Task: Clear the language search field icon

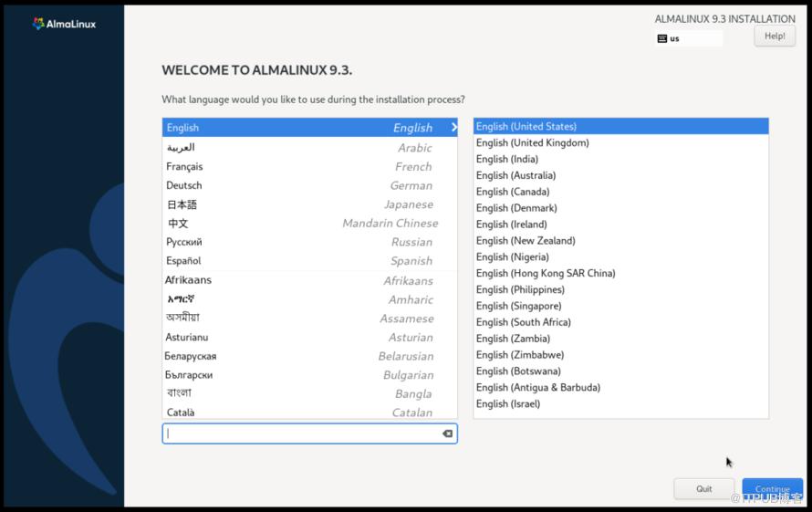Action: 448,434
